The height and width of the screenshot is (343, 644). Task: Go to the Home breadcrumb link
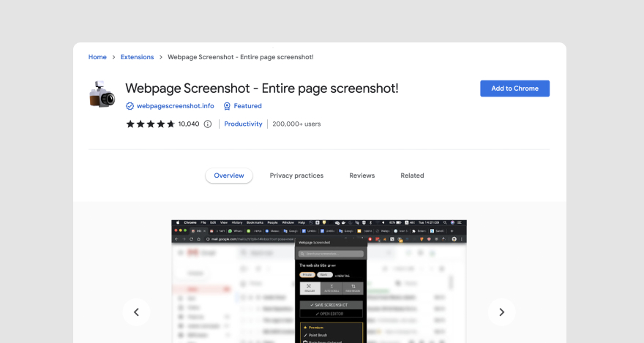97,57
